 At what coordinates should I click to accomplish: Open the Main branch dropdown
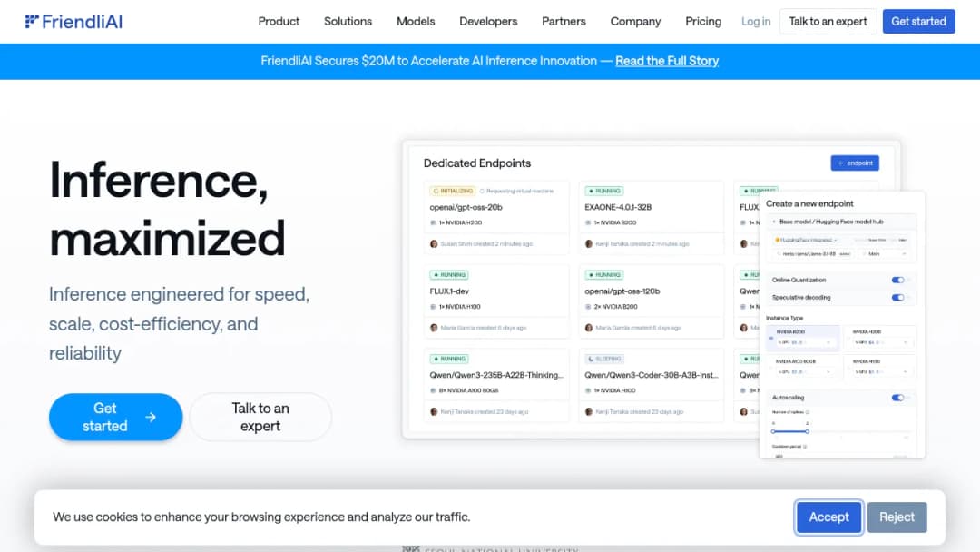pos(885,254)
